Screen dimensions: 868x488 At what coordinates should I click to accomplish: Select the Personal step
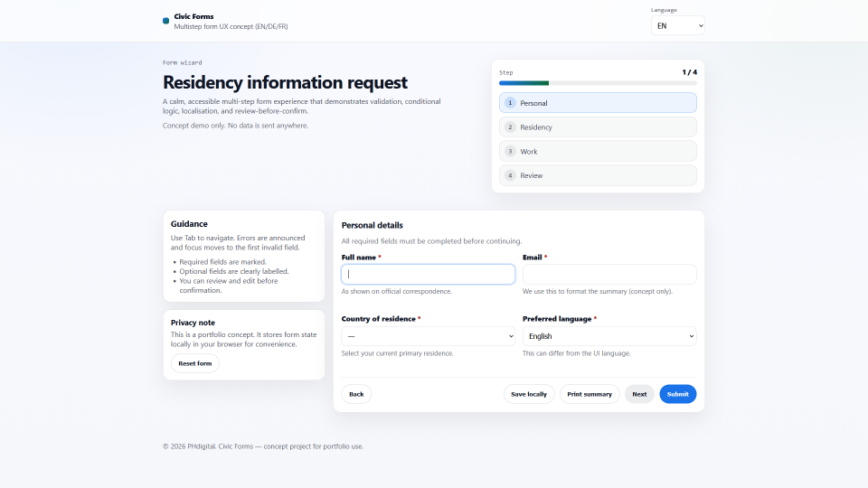pyautogui.click(x=598, y=103)
